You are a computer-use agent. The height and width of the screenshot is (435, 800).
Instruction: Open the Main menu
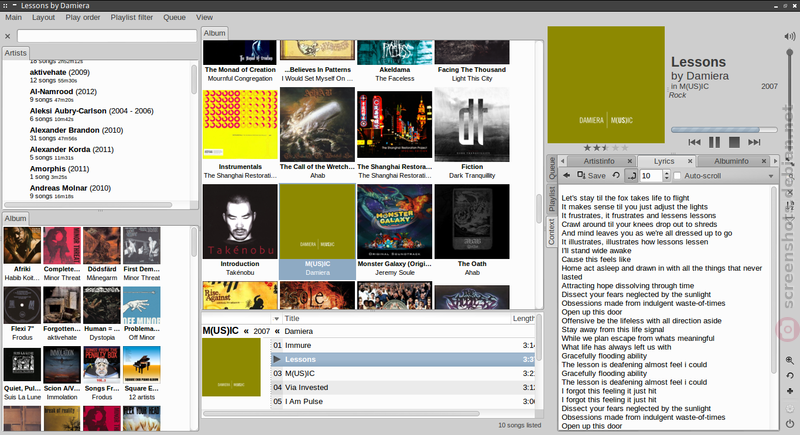pos(13,17)
